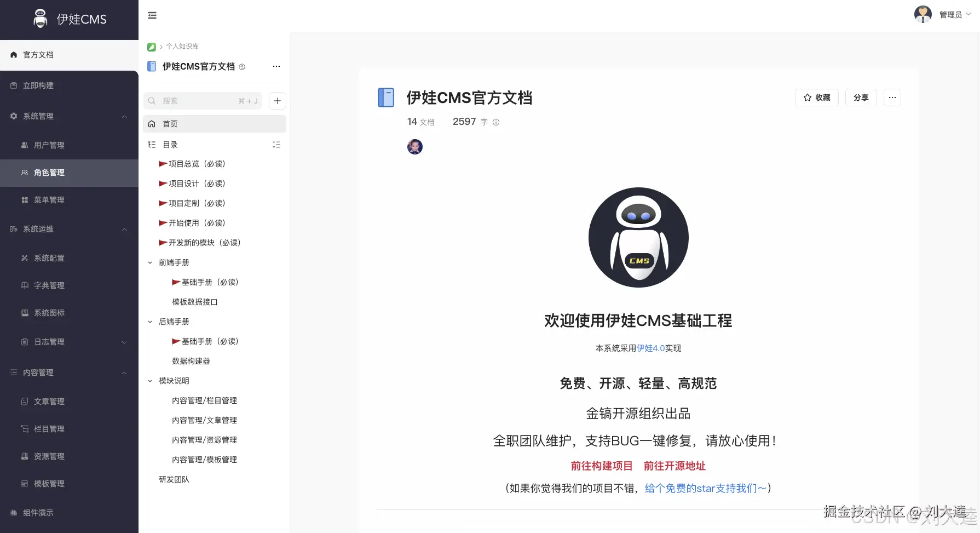Star the document with 收藏 button
This screenshot has height=533, width=980.
tap(816, 98)
